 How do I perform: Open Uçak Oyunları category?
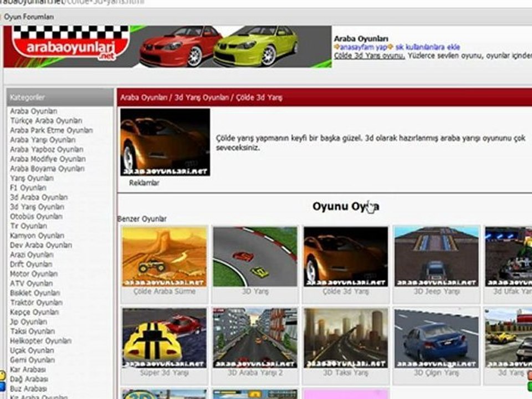point(32,350)
